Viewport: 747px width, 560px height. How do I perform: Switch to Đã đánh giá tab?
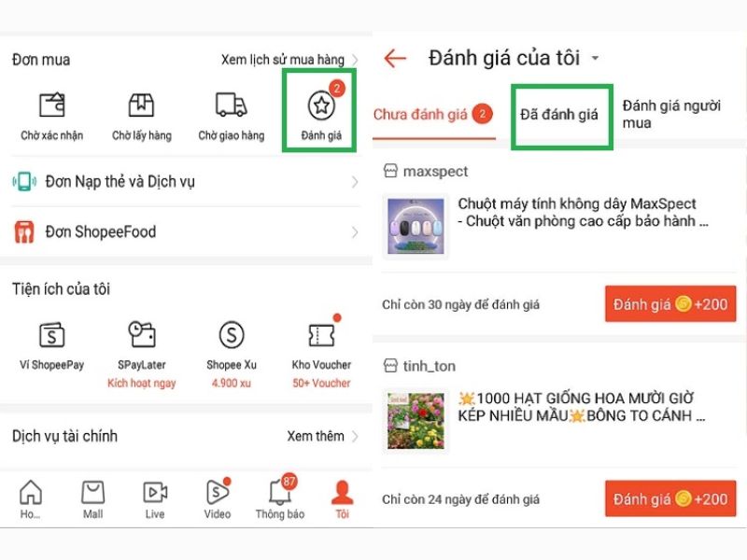[x=559, y=114]
